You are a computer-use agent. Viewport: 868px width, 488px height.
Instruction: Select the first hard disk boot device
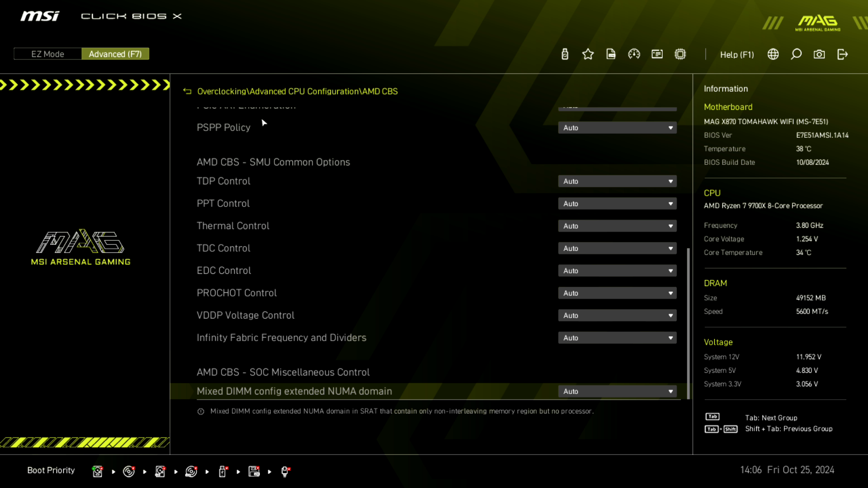[97, 471]
